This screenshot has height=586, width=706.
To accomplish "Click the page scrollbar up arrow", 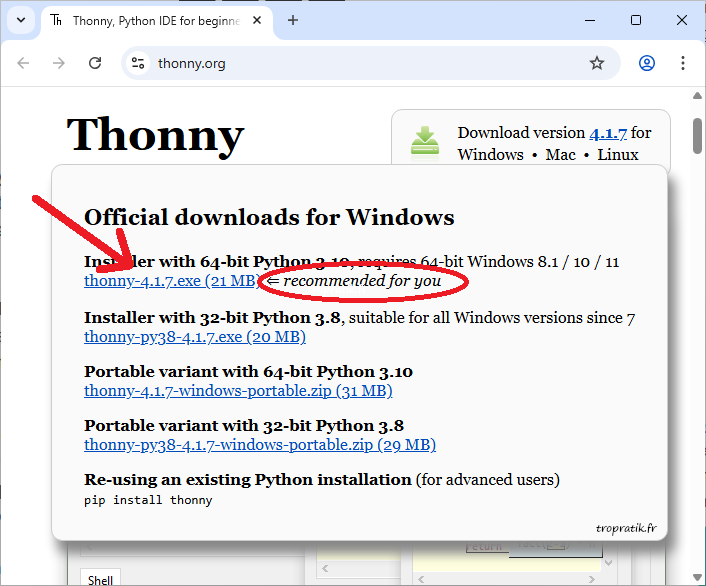I will [x=697, y=95].
